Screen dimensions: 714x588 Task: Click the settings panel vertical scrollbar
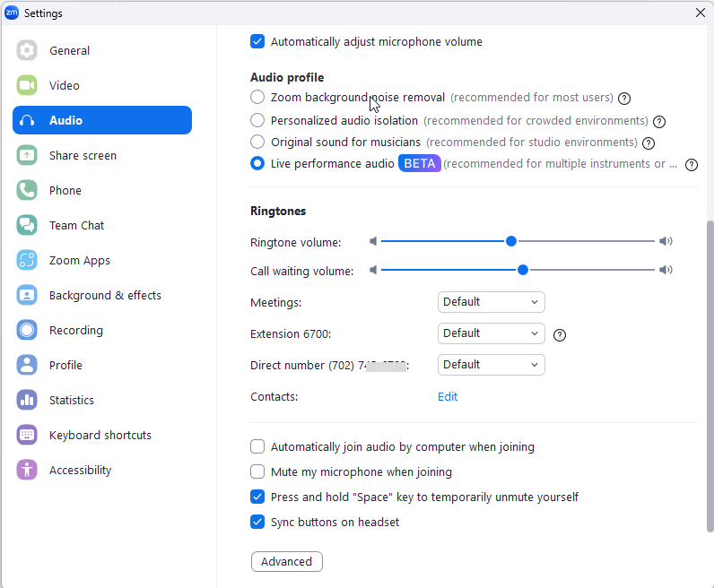tap(710, 376)
